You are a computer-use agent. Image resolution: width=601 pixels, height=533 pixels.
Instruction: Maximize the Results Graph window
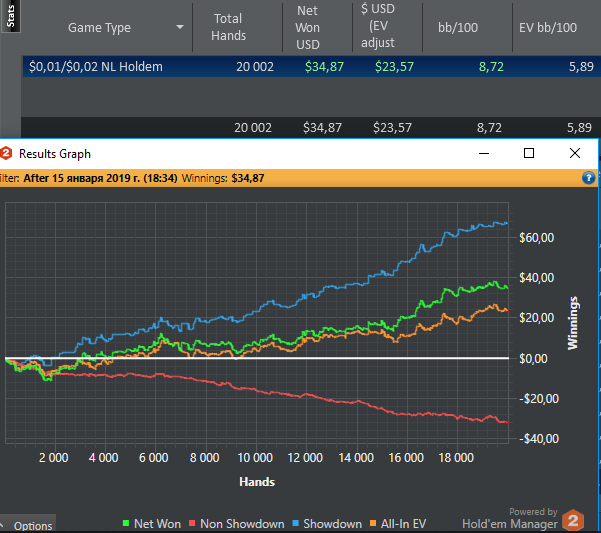click(x=529, y=153)
